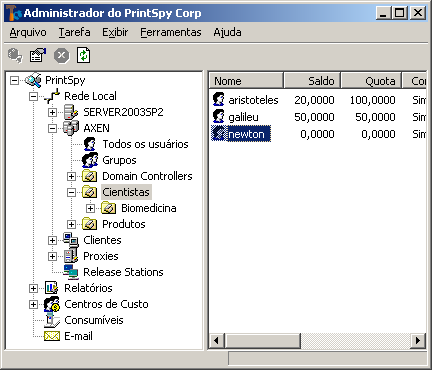The width and height of the screenshot is (432, 370).
Task: Click aristoteles saldo value 20,0000
Action: 314,100
